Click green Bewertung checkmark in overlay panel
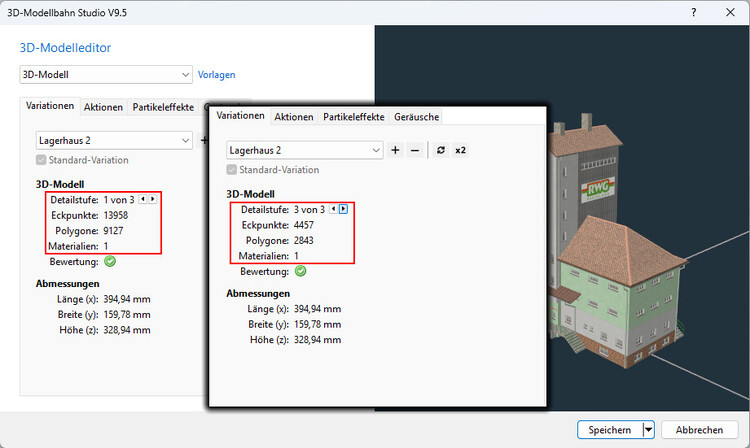750x448 pixels. (300, 271)
